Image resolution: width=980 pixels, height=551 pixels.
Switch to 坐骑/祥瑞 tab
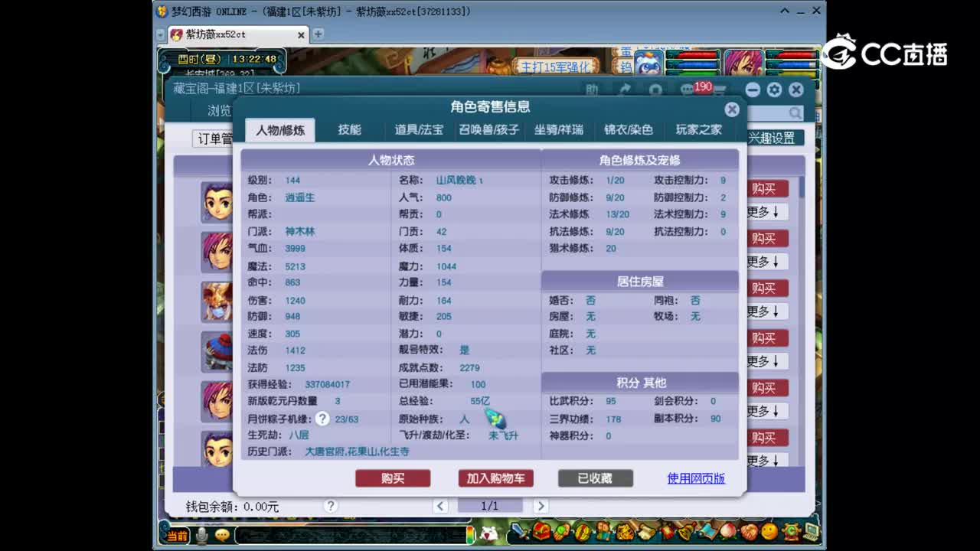click(x=559, y=130)
